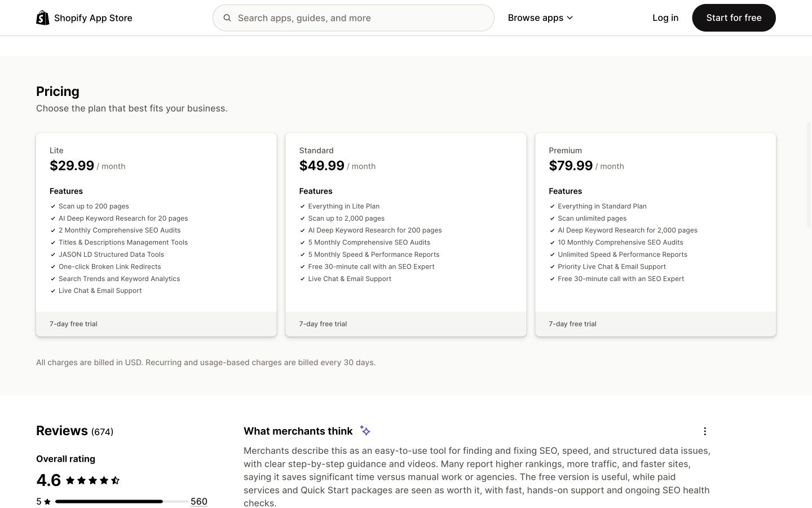Click the search magnifier icon

tap(227, 18)
